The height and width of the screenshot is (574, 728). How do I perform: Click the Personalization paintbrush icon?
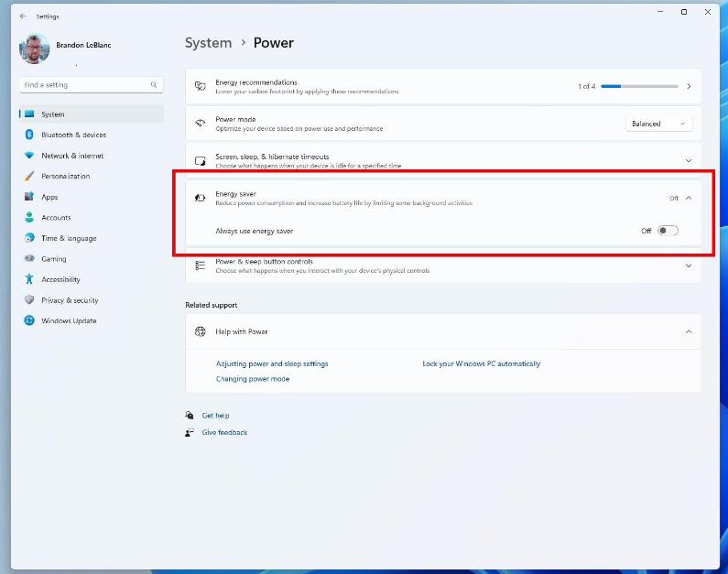click(29, 176)
